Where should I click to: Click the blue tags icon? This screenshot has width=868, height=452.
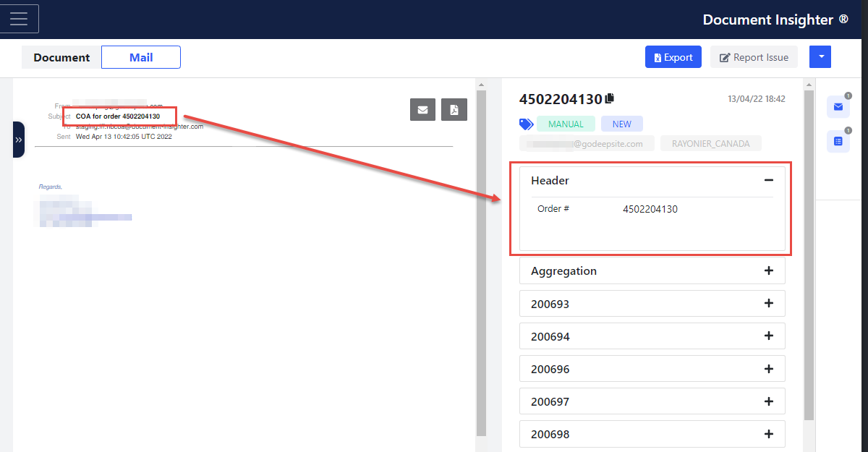point(526,124)
